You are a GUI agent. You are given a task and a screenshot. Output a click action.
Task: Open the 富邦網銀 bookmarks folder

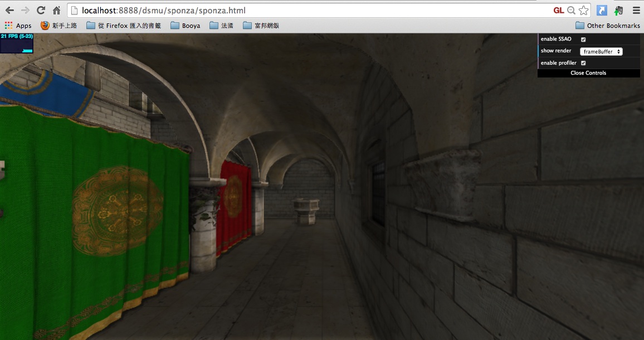point(261,26)
